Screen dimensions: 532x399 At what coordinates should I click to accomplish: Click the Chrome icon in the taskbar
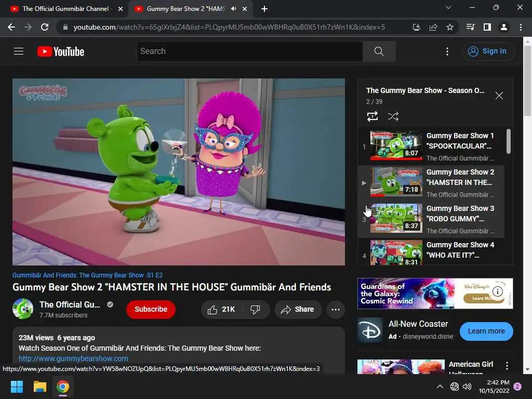click(x=63, y=387)
